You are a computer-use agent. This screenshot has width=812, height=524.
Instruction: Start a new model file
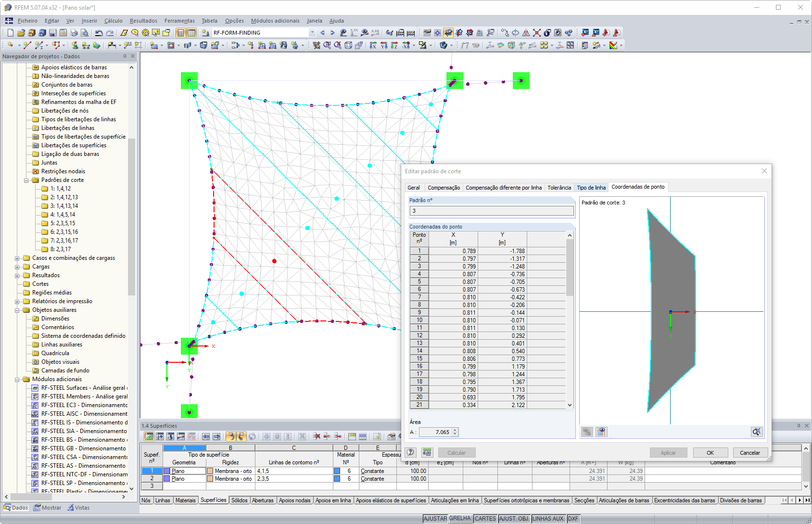coord(11,32)
